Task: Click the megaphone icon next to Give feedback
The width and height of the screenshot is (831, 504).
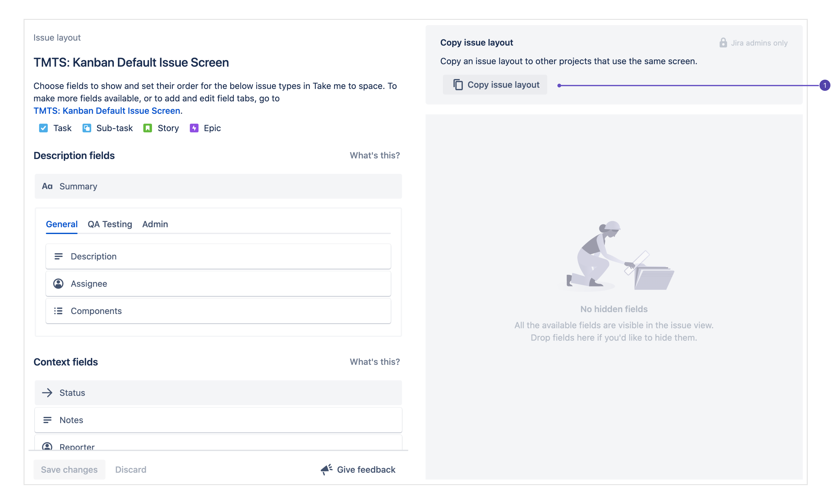Action: [326, 470]
